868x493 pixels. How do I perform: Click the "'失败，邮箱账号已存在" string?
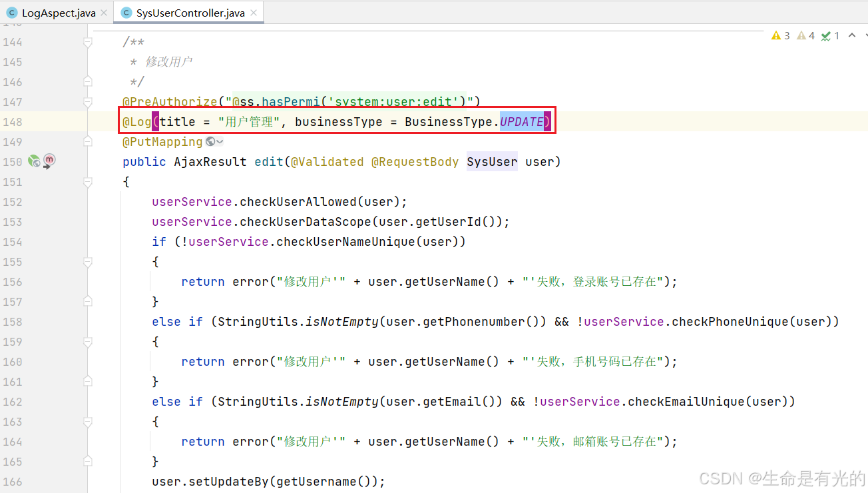pos(592,442)
